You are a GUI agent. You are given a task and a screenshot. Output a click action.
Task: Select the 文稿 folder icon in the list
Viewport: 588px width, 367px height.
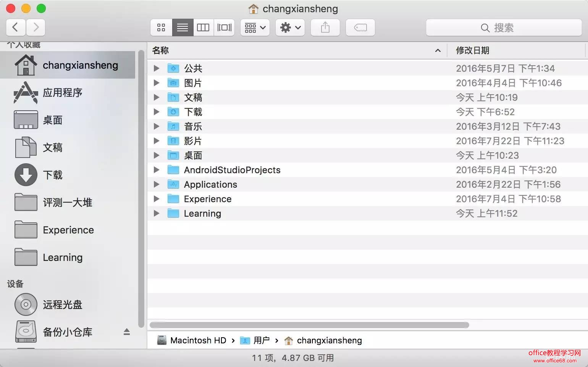(173, 97)
